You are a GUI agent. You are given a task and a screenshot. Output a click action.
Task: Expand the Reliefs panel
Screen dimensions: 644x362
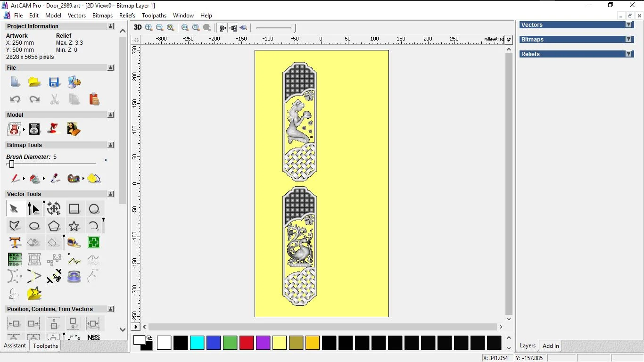tap(628, 54)
